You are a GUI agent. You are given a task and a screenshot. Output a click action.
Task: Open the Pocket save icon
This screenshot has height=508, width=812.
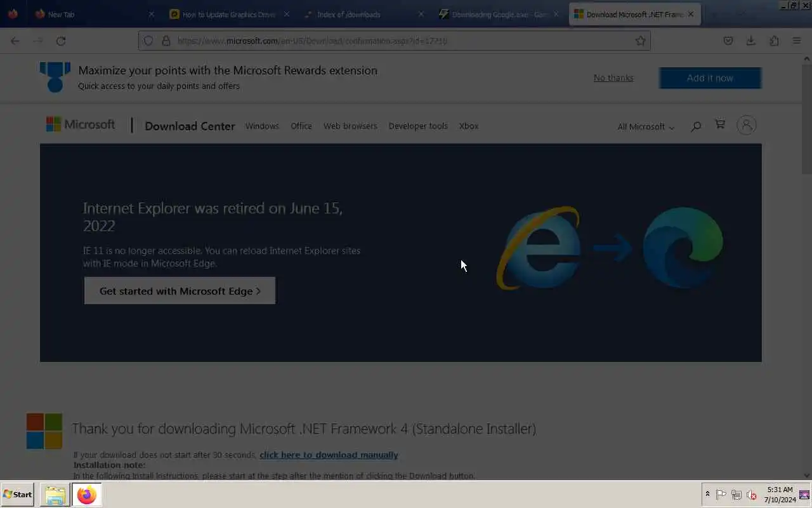coord(728,41)
